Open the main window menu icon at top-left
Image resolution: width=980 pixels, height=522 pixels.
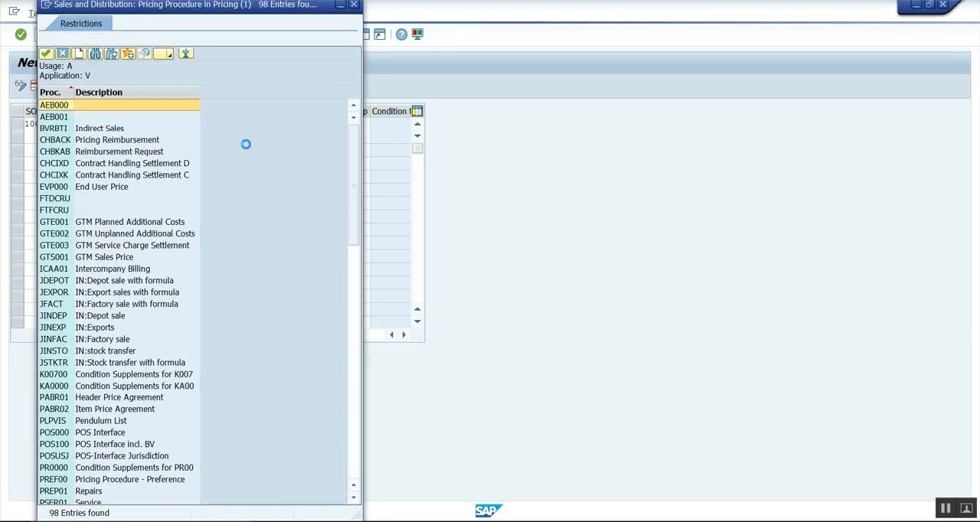coord(14,11)
